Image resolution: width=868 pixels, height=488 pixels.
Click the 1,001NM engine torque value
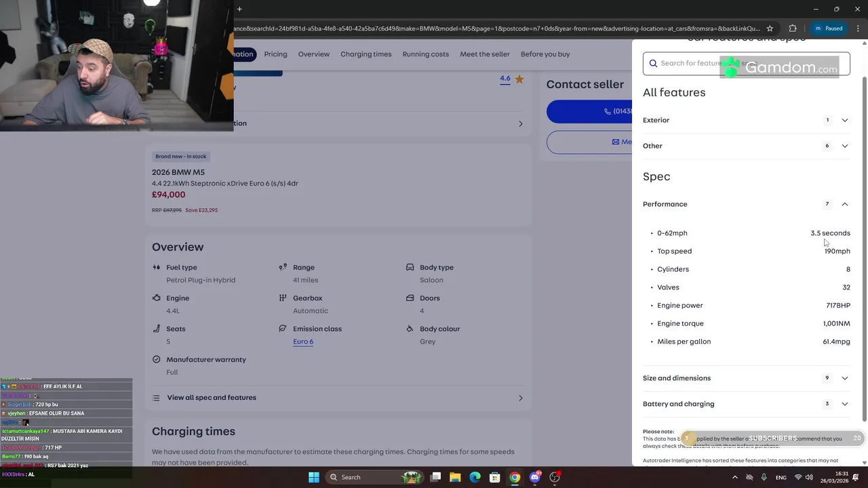point(836,324)
